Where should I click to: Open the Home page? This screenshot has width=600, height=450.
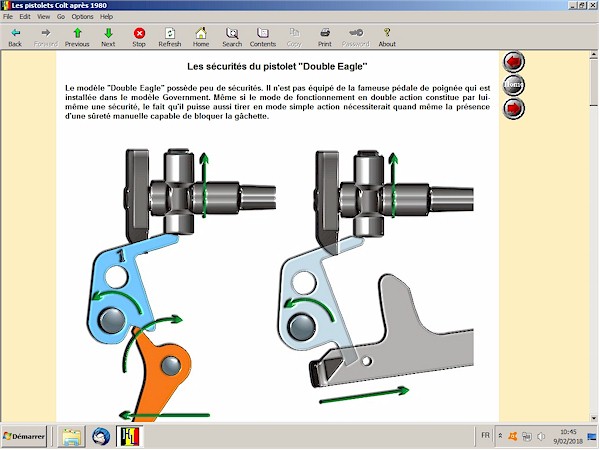[201, 37]
